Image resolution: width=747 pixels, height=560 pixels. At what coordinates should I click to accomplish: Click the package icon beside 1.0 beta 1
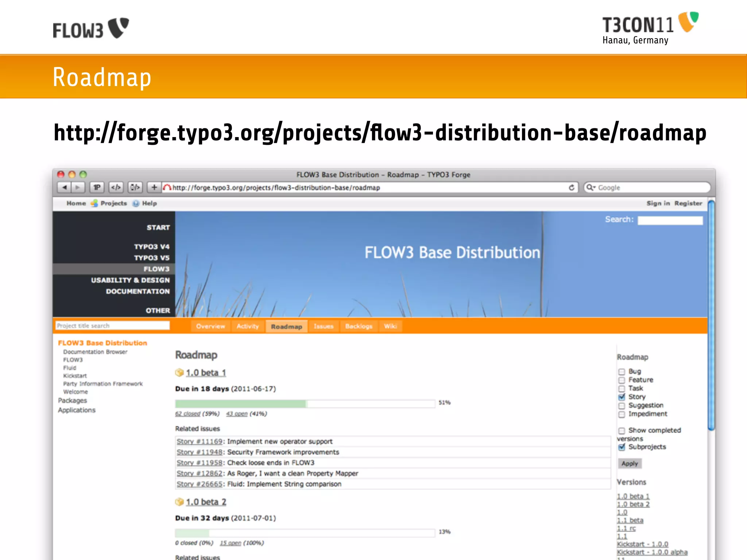[x=179, y=373]
